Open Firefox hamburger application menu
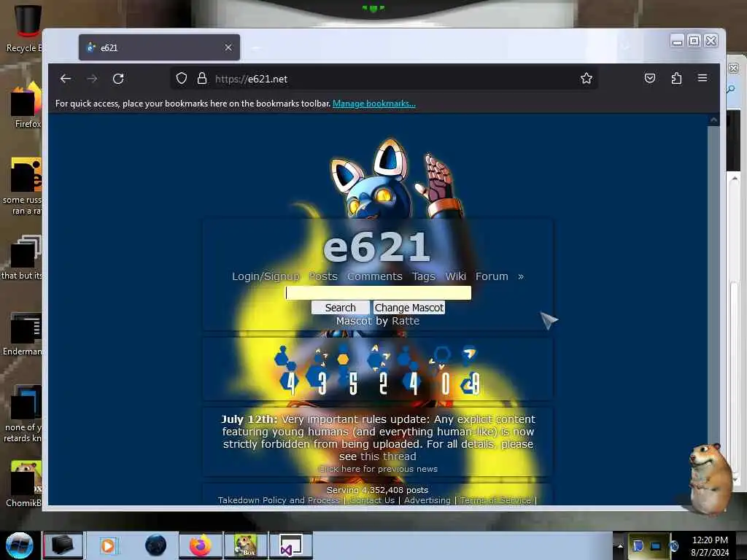Image resolution: width=747 pixels, height=560 pixels. [x=703, y=77]
